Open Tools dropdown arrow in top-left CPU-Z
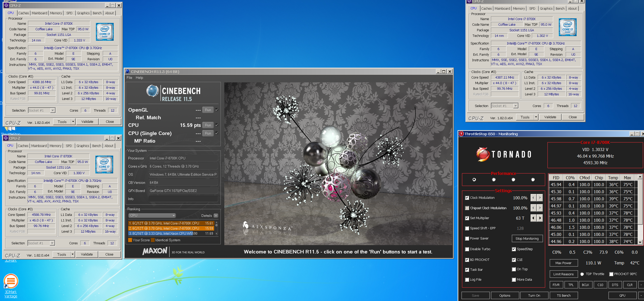The height and width of the screenshot is (301, 644). point(73,122)
